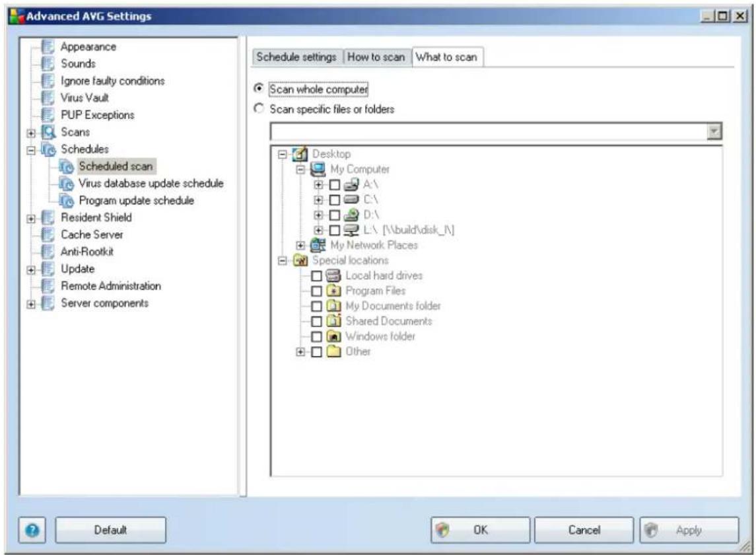Image resolution: width=756 pixels, height=555 pixels.
Task: Click the L:\ network drive icon
Action: (x=351, y=230)
